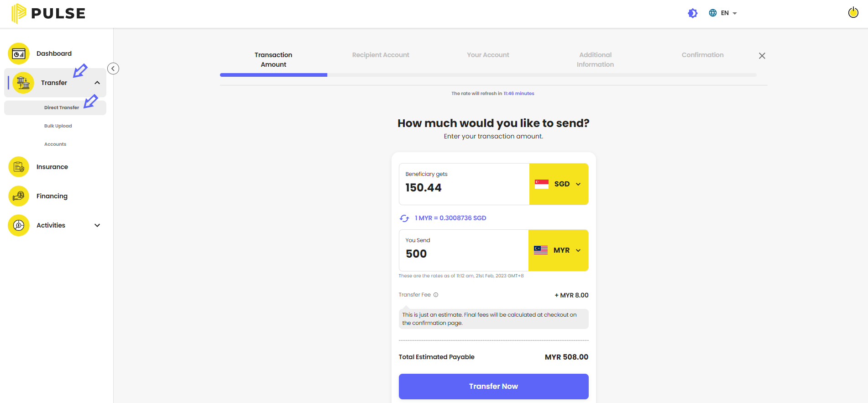Open the Accounts submenu item

point(55,144)
